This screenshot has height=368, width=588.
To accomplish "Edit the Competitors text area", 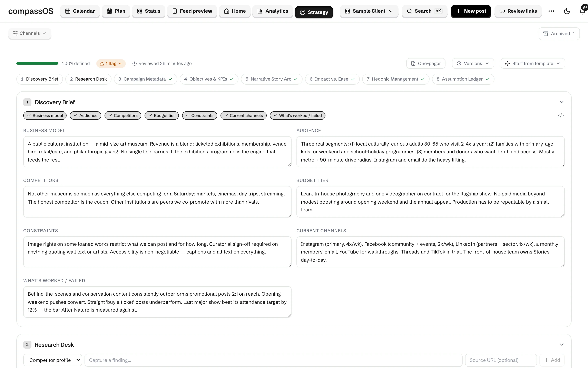I will click(157, 202).
